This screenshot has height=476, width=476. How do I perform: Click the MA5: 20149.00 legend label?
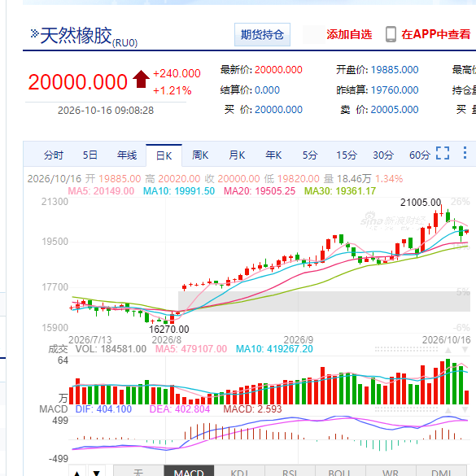pos(101,191)
